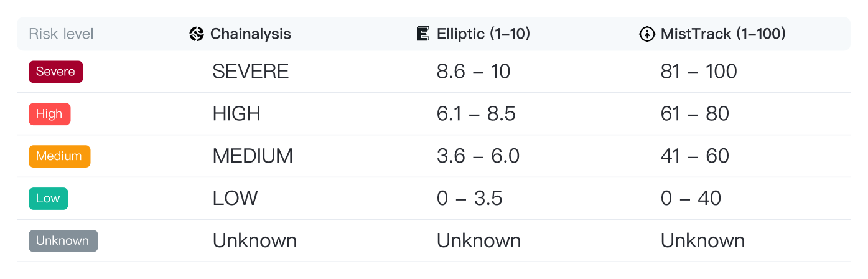This screenshot has height=279, width=868.
Task: Click the green Low risk badge
Action: (x=48, y=199)
